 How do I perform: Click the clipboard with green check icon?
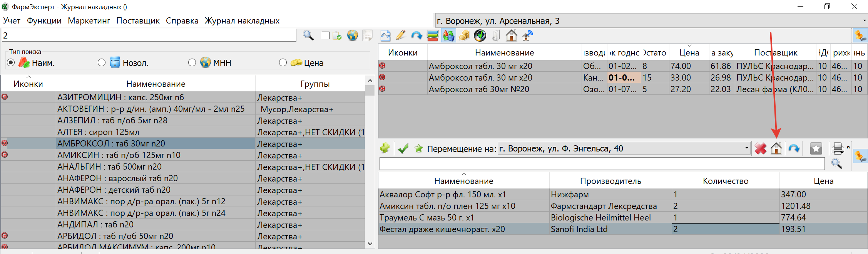point(337,36)
